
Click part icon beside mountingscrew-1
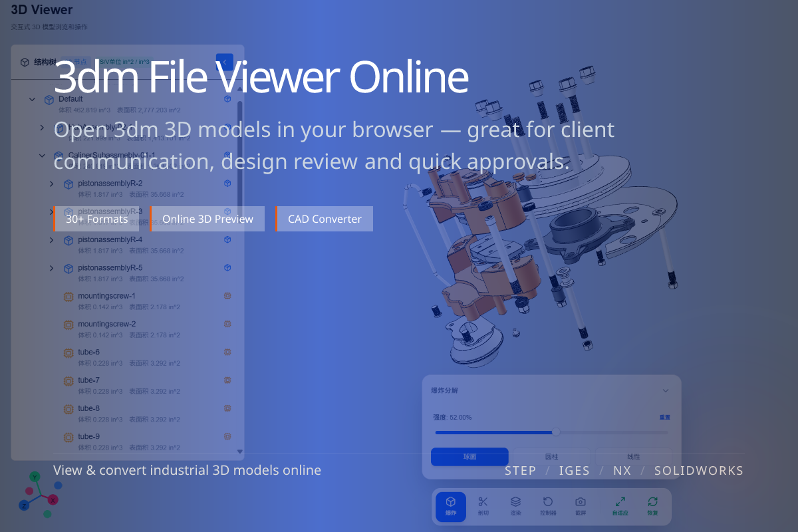click(68, 297)
